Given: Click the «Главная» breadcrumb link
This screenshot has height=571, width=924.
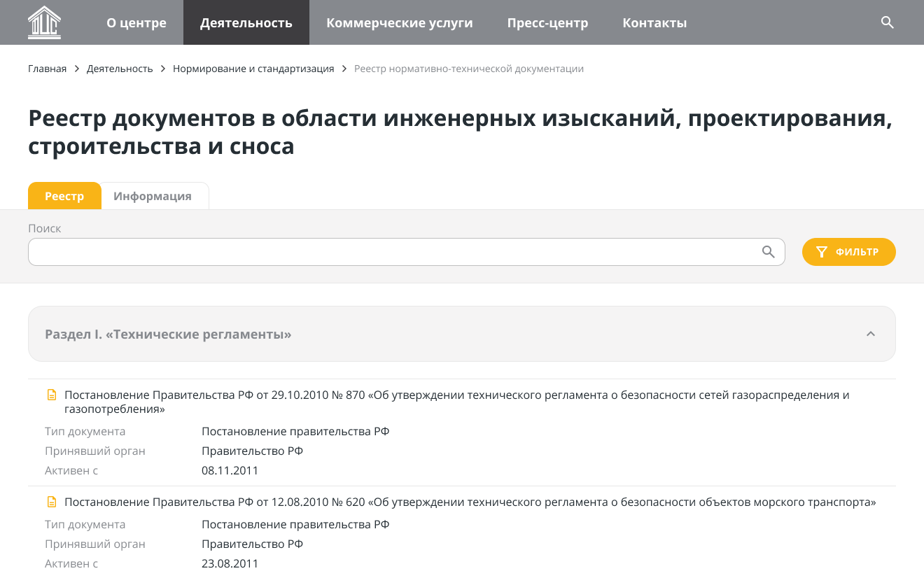Looking at the screenshot, I should pos(47,69).
